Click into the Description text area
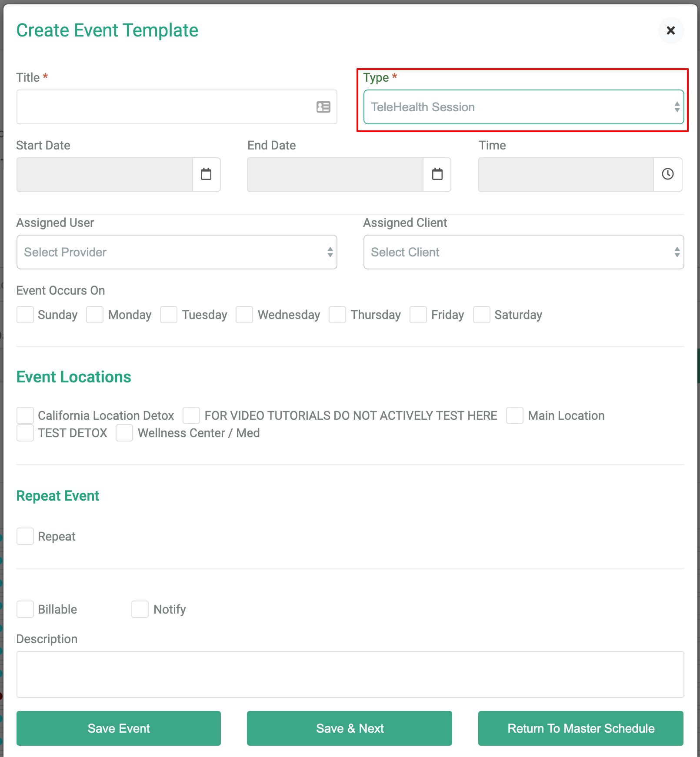This screenshot has width=700, height=757. pos(350,674)
